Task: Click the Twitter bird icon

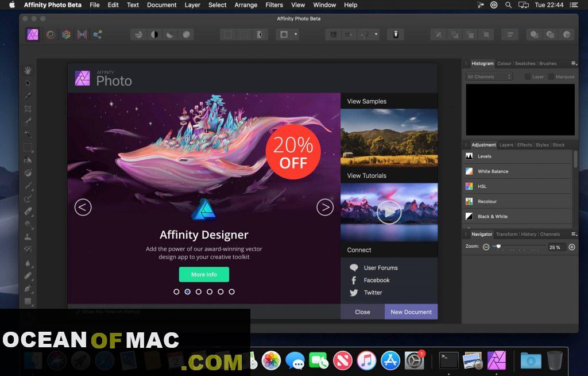Action: pyautogui.click(x=354, y=293)
